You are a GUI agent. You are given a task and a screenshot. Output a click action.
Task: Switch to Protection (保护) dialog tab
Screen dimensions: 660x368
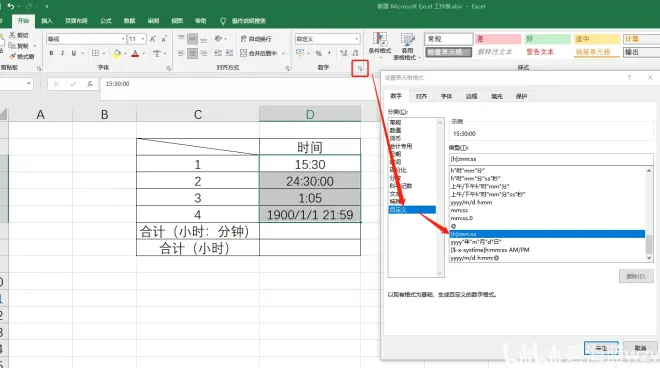521,96
